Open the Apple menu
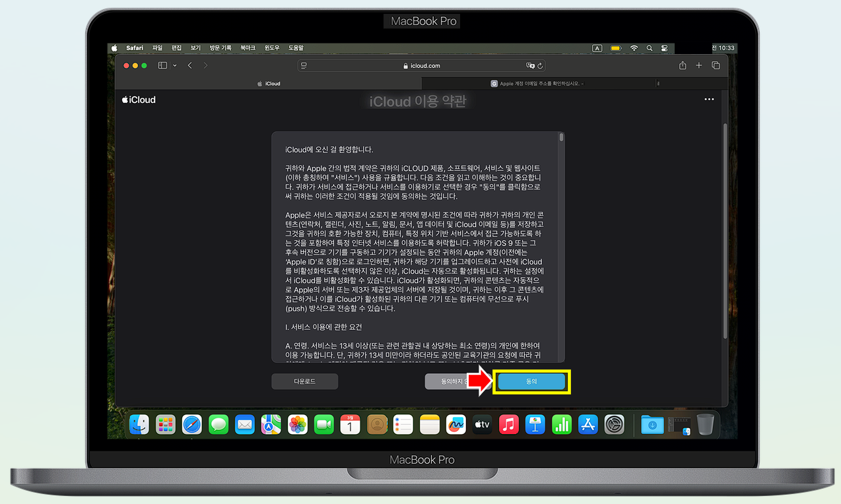Screen dimensions: 841x504 point(114,48)
